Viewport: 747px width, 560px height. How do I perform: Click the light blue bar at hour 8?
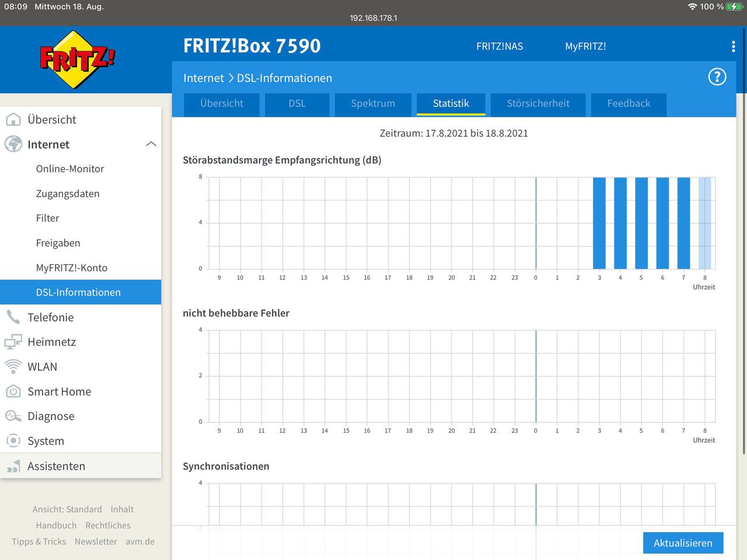(705, 223)
